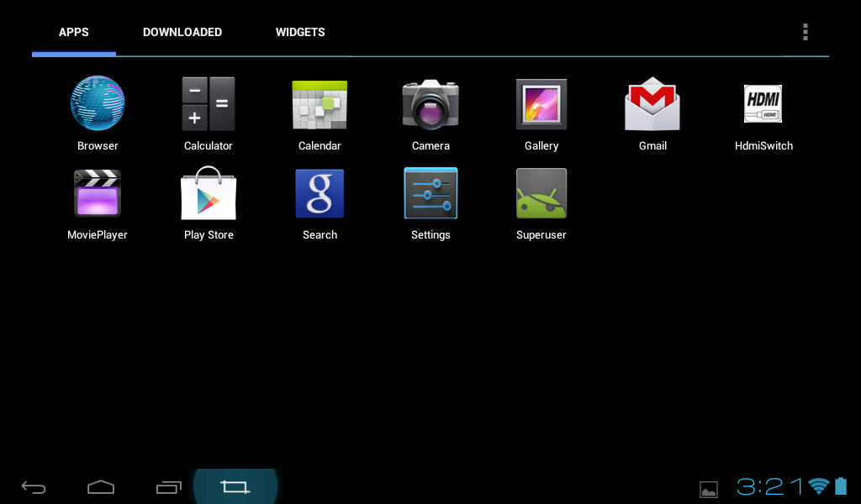
Task: Launch Gmail
Action: 652,103
